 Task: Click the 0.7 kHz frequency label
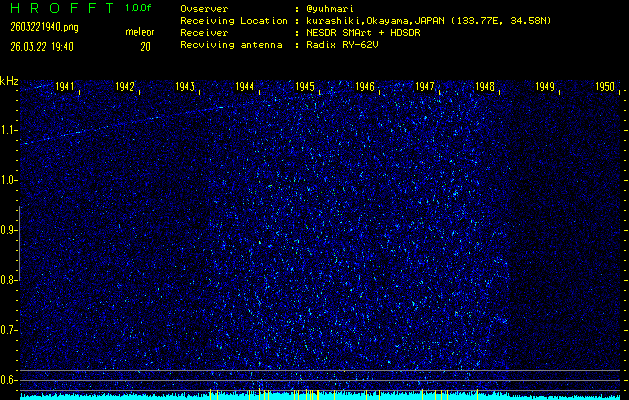[x=9, y=330]
